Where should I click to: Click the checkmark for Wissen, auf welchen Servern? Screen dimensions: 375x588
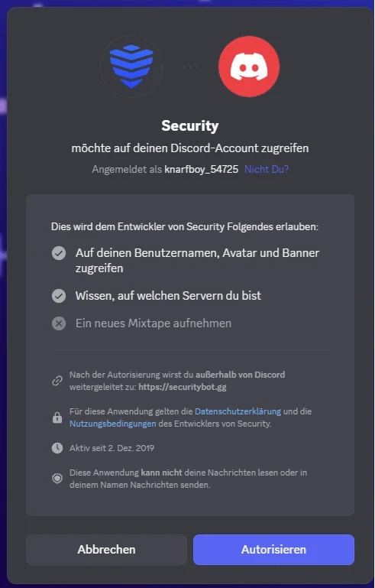(x=59, y=296)
